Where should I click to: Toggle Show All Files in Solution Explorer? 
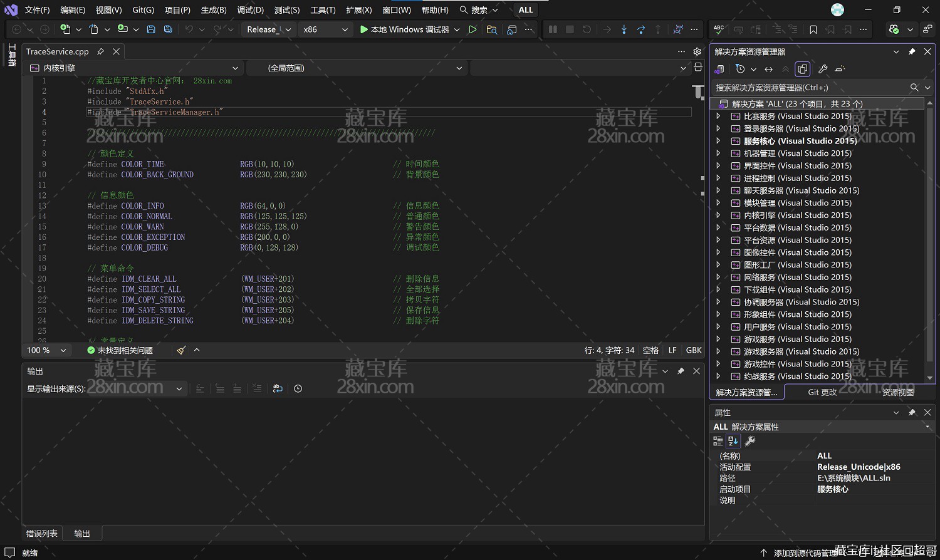(x=802, y=69)
